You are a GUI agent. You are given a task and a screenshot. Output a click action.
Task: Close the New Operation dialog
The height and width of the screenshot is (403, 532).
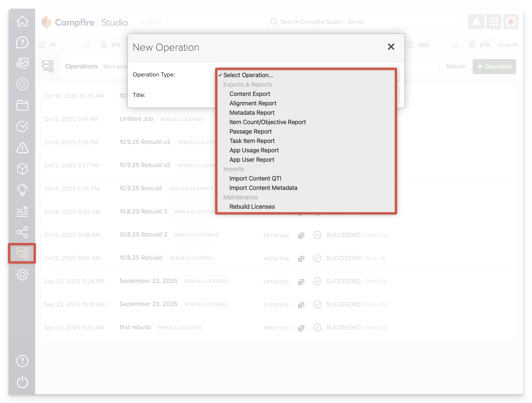point(391,47)
